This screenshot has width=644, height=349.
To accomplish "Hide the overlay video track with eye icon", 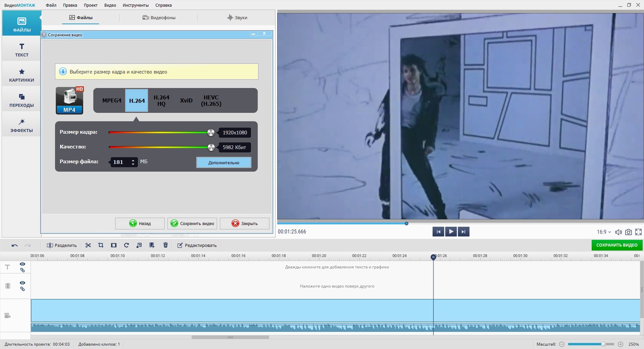I will click(x=22, y=283).
